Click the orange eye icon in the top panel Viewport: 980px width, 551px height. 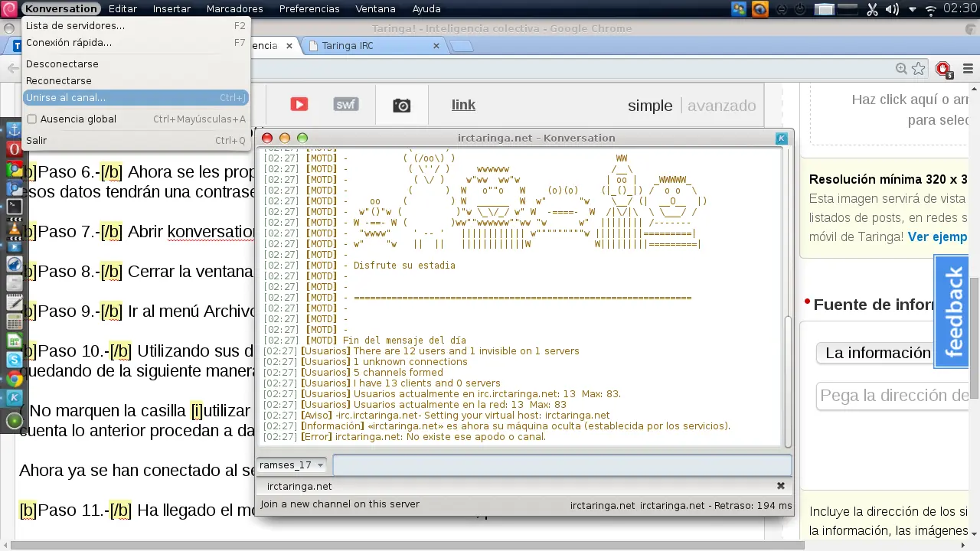pos(759,9)
